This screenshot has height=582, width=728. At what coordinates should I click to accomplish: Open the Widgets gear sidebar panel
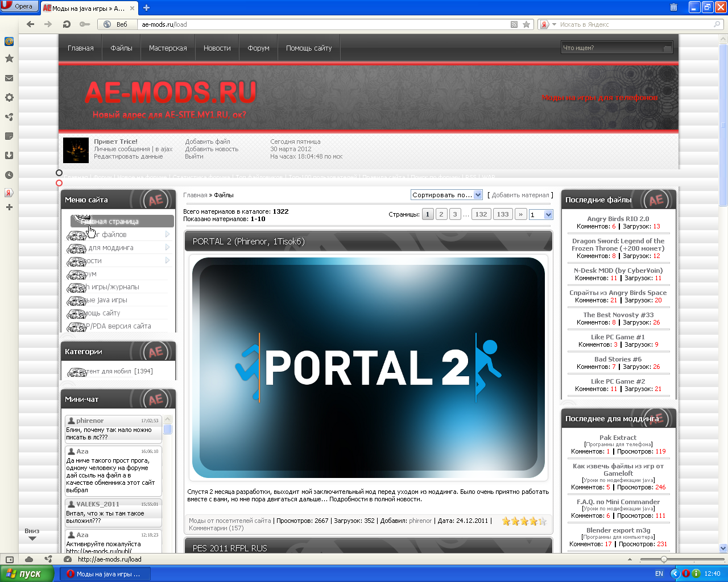click(x=9, y=98)
